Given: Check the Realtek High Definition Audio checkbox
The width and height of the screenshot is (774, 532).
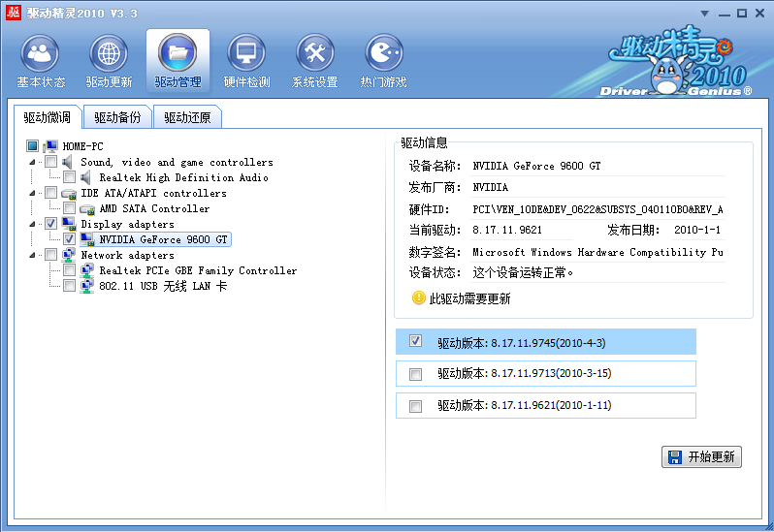Looking at the screenshot, I should tap(69, 177).
